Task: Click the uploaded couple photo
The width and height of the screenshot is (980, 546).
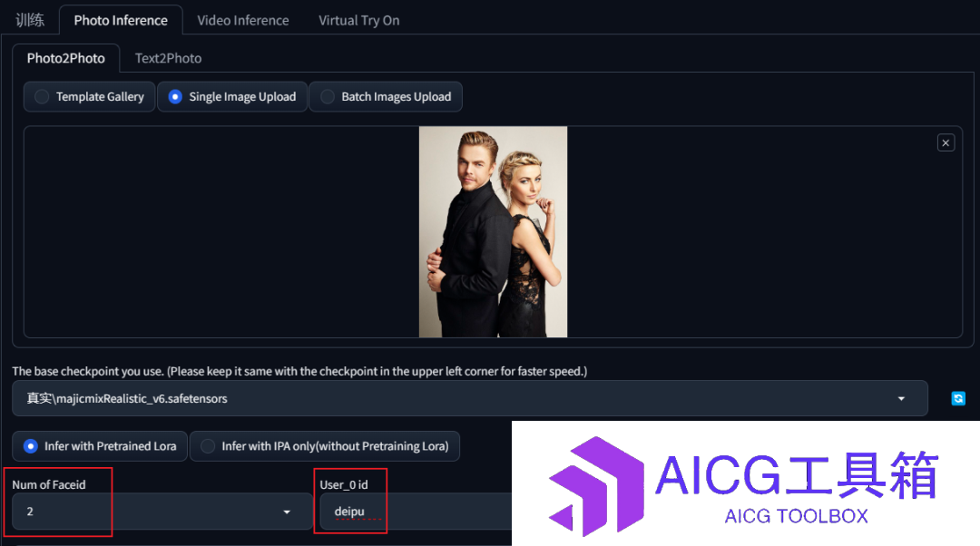Action: pos(493,232)
